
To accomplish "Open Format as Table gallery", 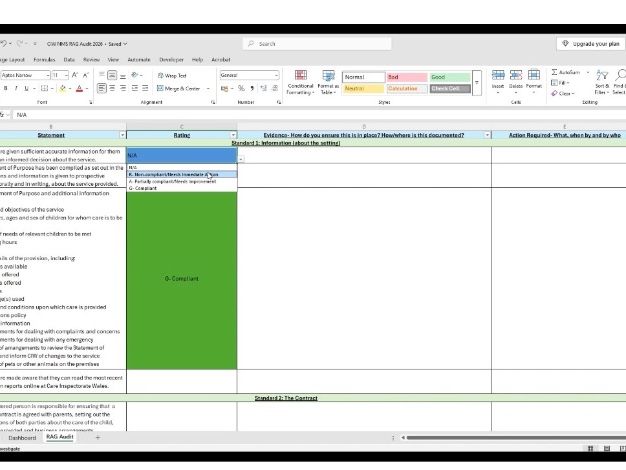I will (x=328, y=82).
